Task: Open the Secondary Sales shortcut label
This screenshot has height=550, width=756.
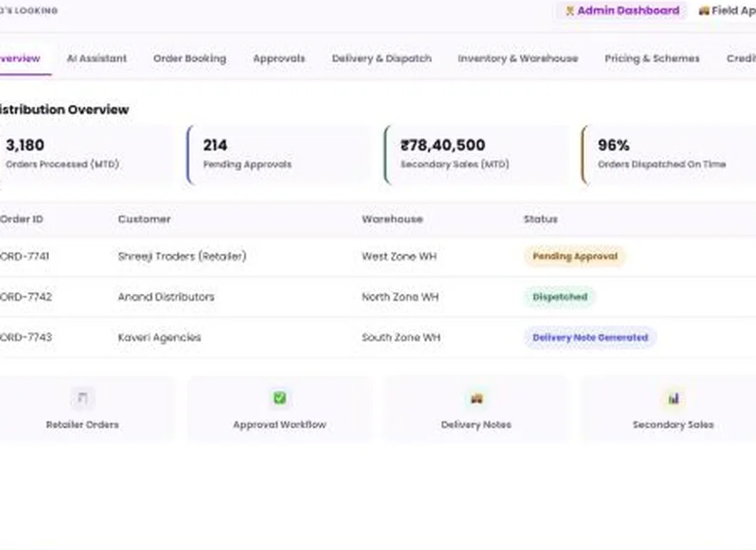Action: click(x=673, y=425)
